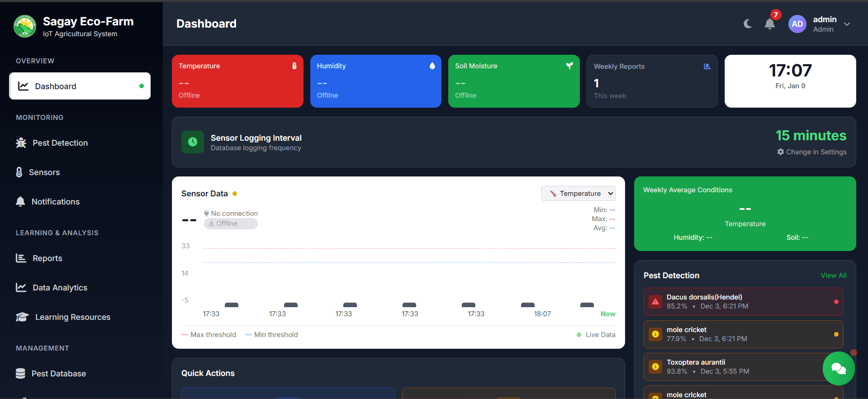This screenshot has width=868, height=399.
Task: Open the Temperature sensor selector dropdown
Action: tap(578, 193)
